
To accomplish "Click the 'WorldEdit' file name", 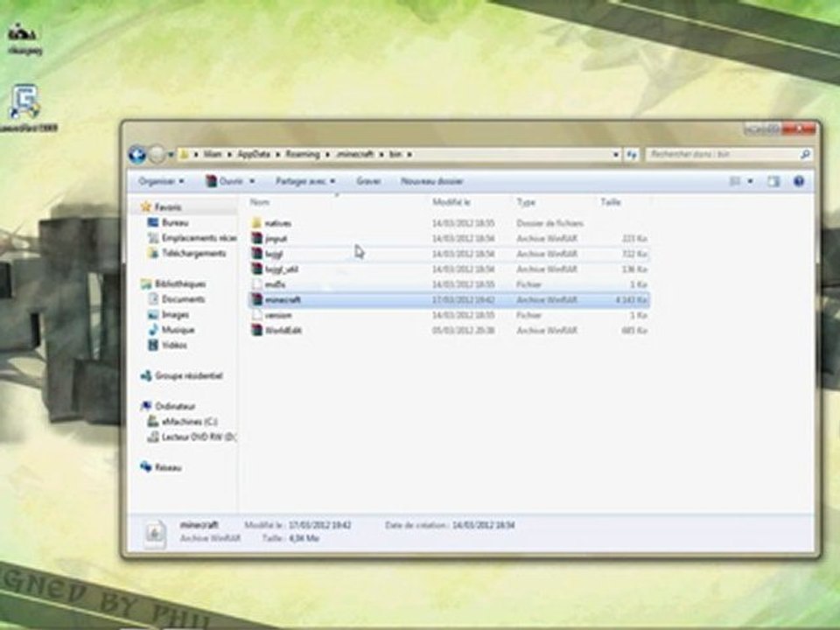I will (283, 331).
